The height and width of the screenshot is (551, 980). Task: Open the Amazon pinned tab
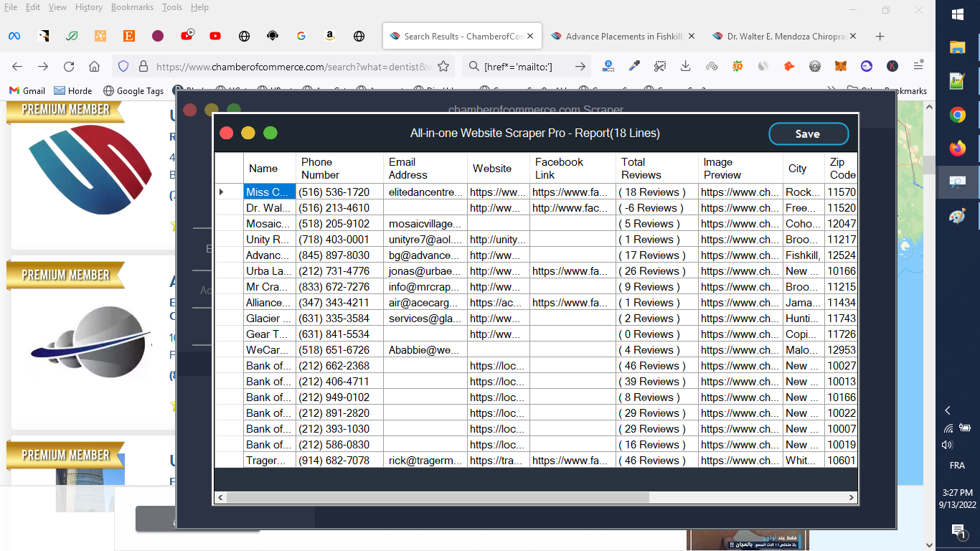(330, 36)
